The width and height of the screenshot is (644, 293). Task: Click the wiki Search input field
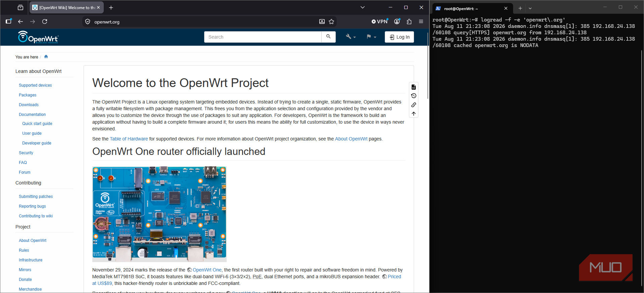pyautogui.click(x=263, y=37)
